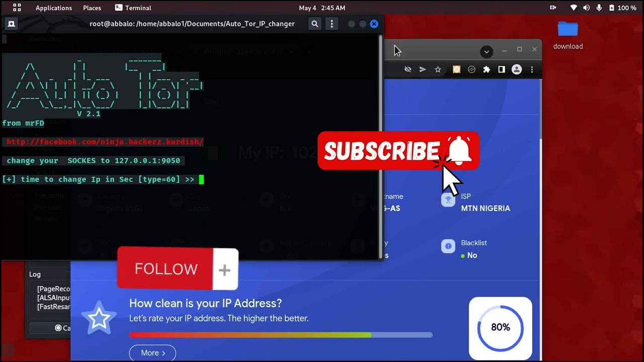Screen dimensions: 644x362
Task: Close the terminal window with blue X button
Action: (374, 24)
